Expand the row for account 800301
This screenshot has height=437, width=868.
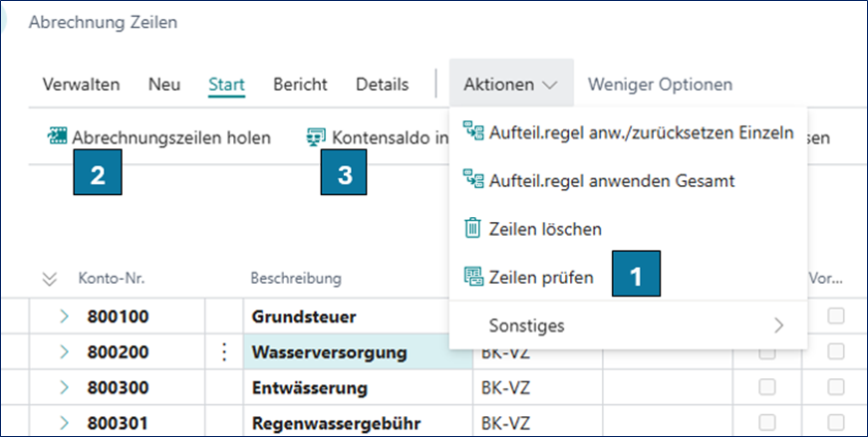pos(64,423)
